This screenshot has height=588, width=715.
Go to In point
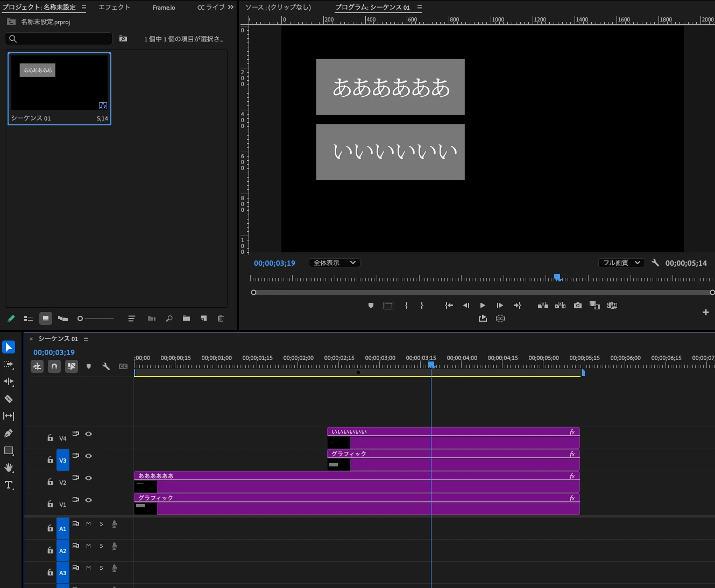pyautogui.click(x=449, y=305)
